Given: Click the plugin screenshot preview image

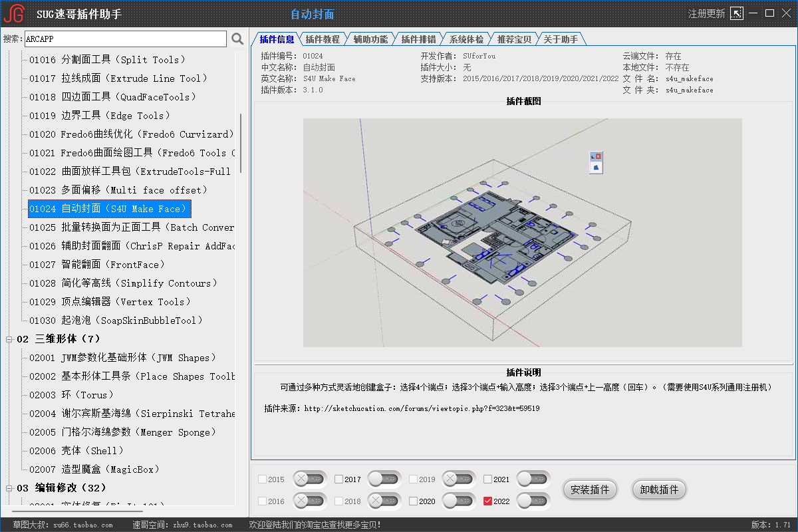Looking at the screenshot, I should pyautogui.click(x=522, y=233).
